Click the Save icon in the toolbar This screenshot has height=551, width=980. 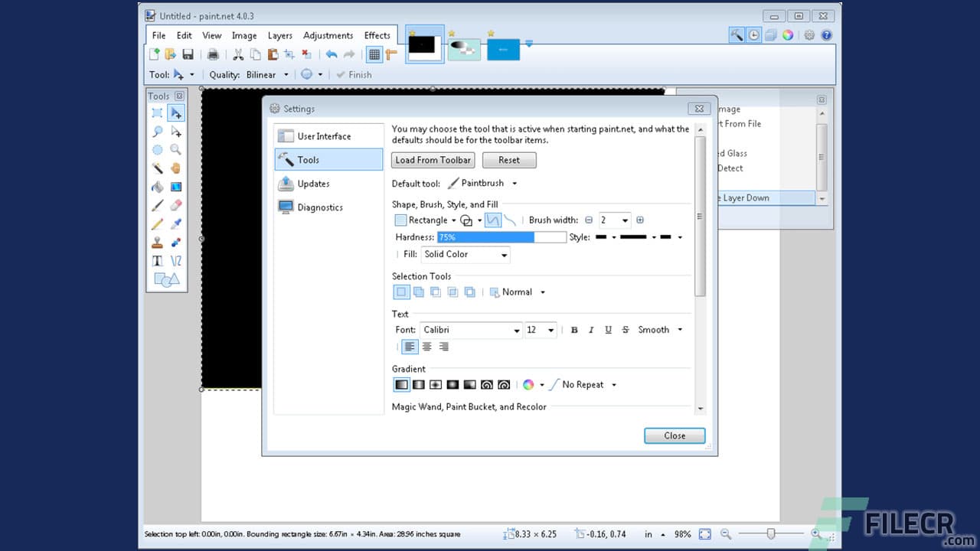(x=188, y=54)
